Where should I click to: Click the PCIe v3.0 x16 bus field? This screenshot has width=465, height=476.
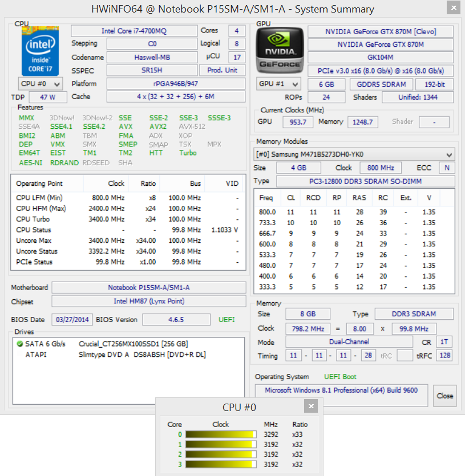[381, 71]
